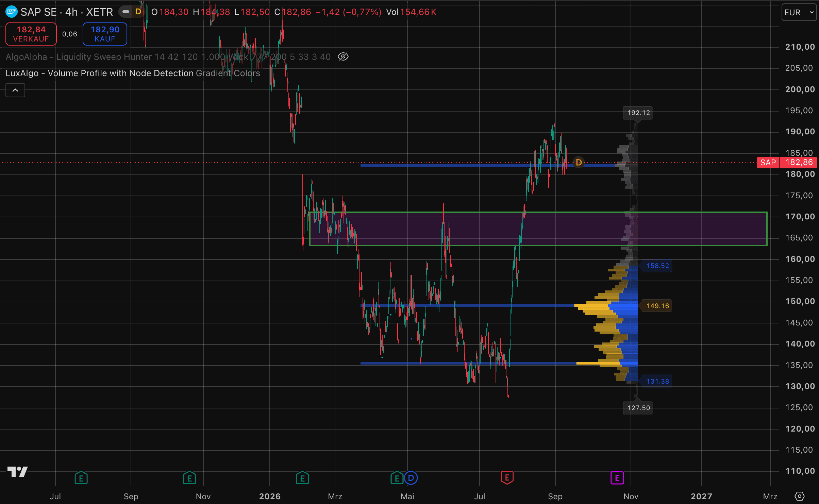Image resolution: width=819 pixels, height=504 pixels.
Task: Click the open value O 184,30
Action: [x=170, y=12]
